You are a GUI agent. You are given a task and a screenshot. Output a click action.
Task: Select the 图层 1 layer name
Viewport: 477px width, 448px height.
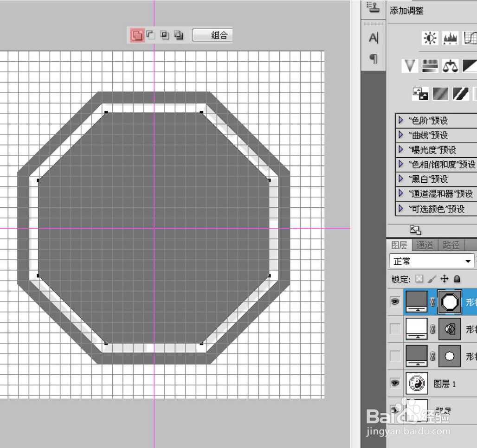click(445, 384)
